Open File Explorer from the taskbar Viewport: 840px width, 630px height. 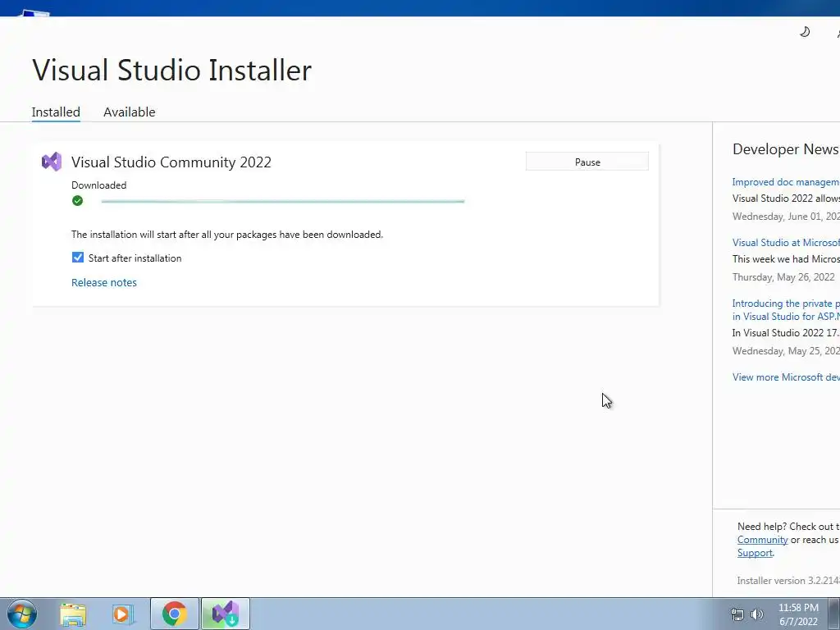[x=72, y=614]
